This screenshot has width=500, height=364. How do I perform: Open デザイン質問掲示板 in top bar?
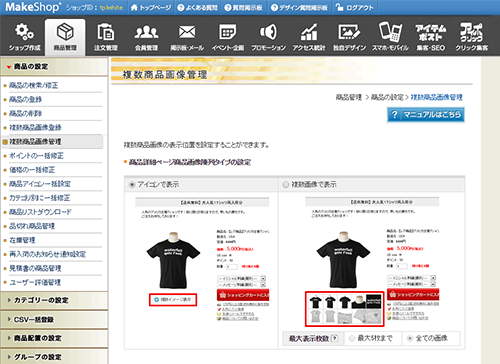(x=299, y=7)
